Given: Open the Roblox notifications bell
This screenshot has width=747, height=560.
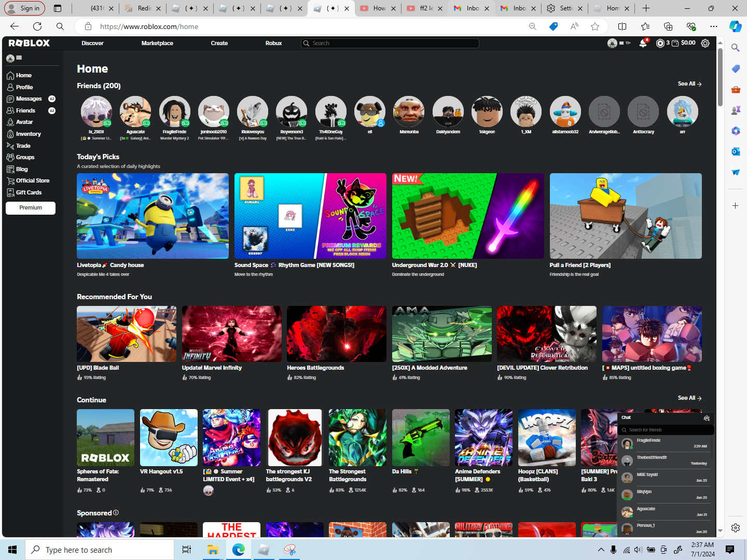Looking at the screenshot, I should pos(643,43).
